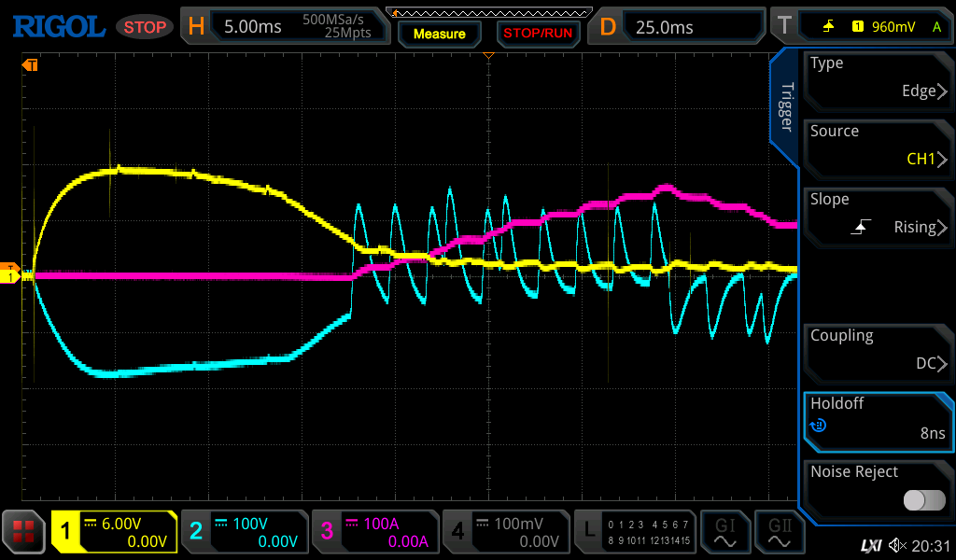The width and height of the screenshot is (956, 560).
Task: Click the waveform memory position bar
Action: tap(489, 11)
